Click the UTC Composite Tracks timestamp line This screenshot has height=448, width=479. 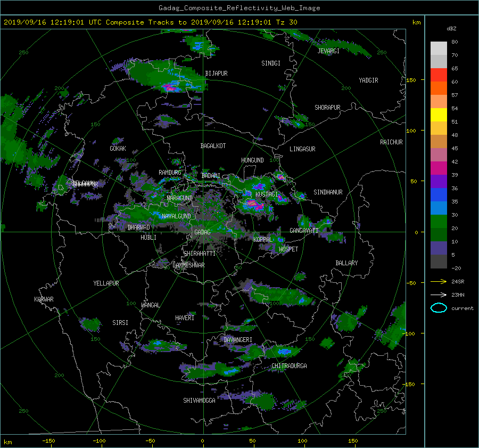[x=150, y=22]
